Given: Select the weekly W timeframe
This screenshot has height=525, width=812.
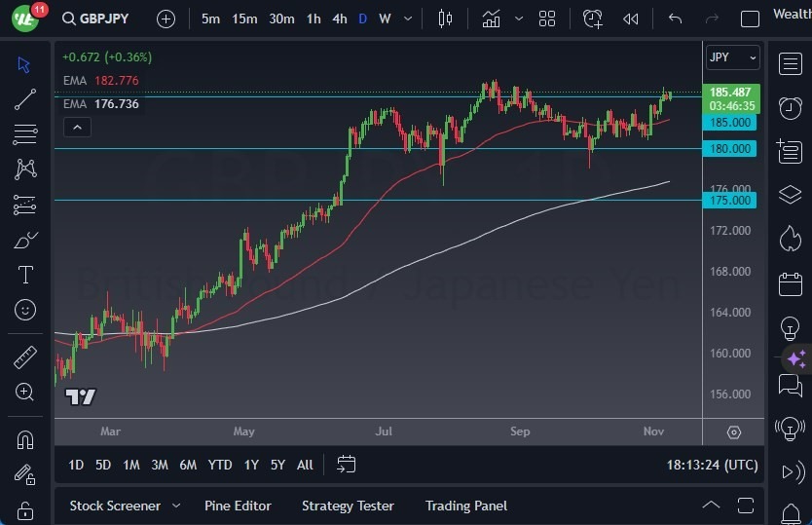Looking at the screenshot, I should coord(385,19).
